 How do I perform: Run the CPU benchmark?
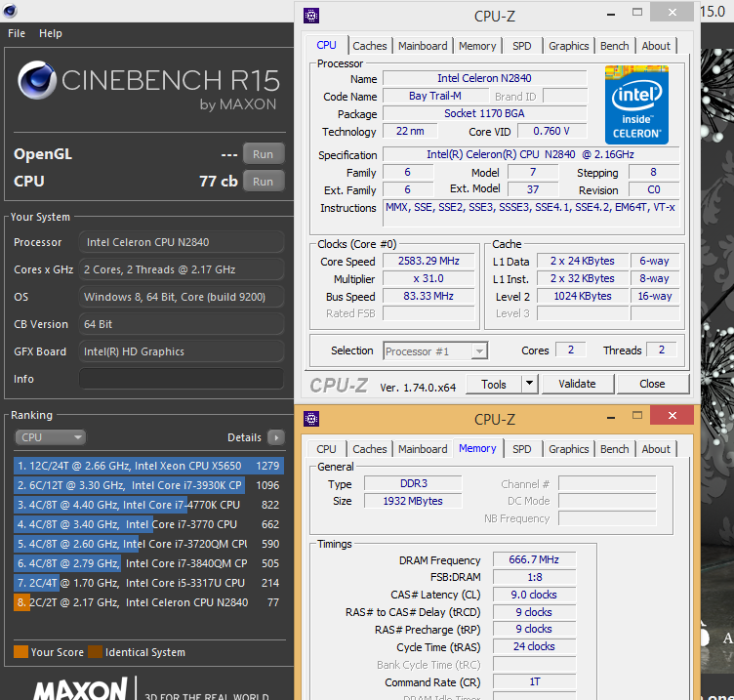pyautogui.click(x=264, y=182)
